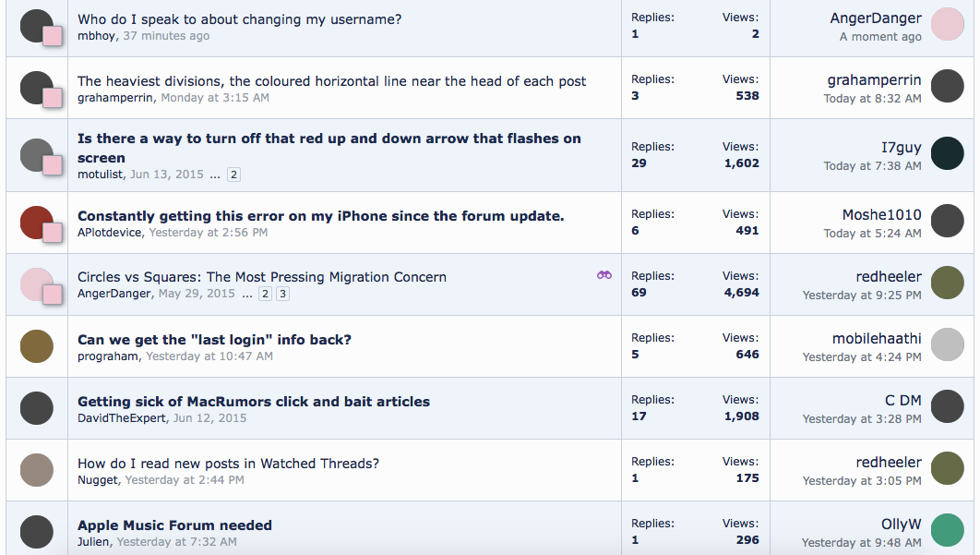Open 'Getting sick of MacRumors' thread
Image resolution: width=980 pixels, height=555 pixels.
point(254,402)
